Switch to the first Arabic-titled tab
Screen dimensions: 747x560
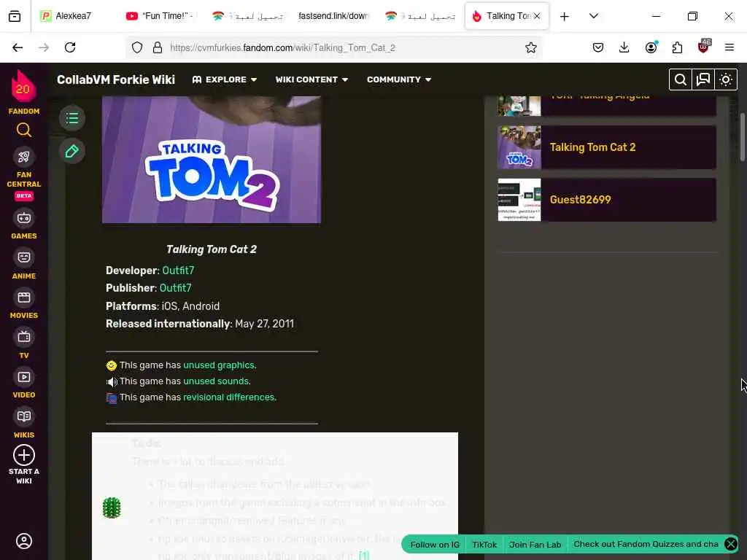tap(248, 16)
